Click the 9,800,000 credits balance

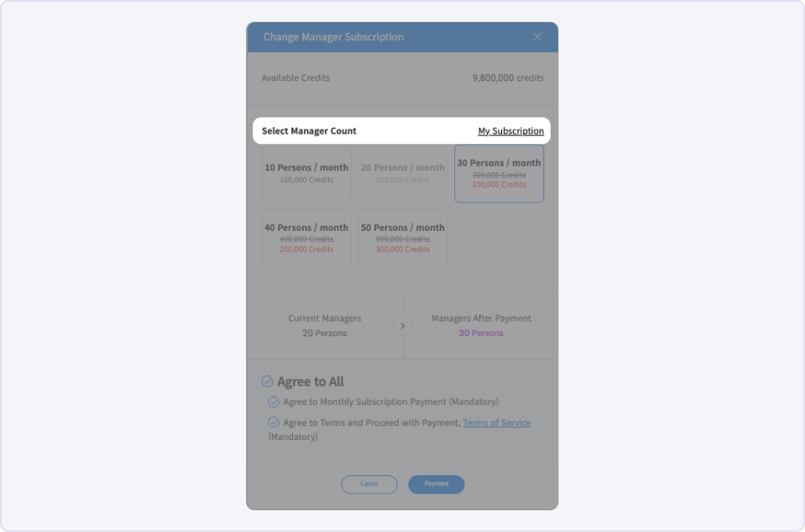508,78
